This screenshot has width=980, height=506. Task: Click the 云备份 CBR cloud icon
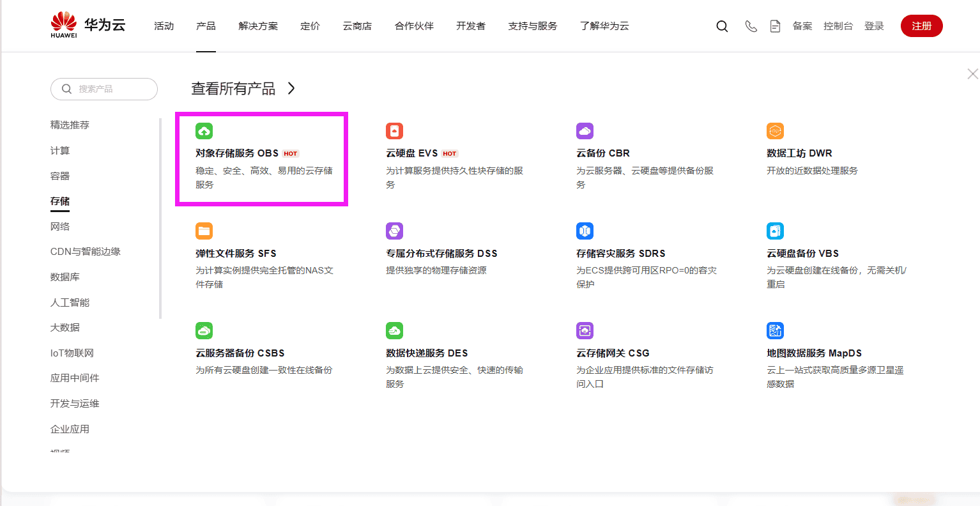585,130
